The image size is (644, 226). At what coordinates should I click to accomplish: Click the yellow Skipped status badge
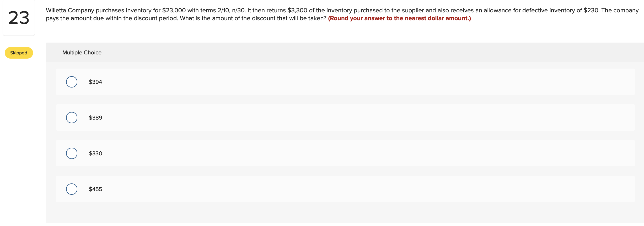(18, 53)
